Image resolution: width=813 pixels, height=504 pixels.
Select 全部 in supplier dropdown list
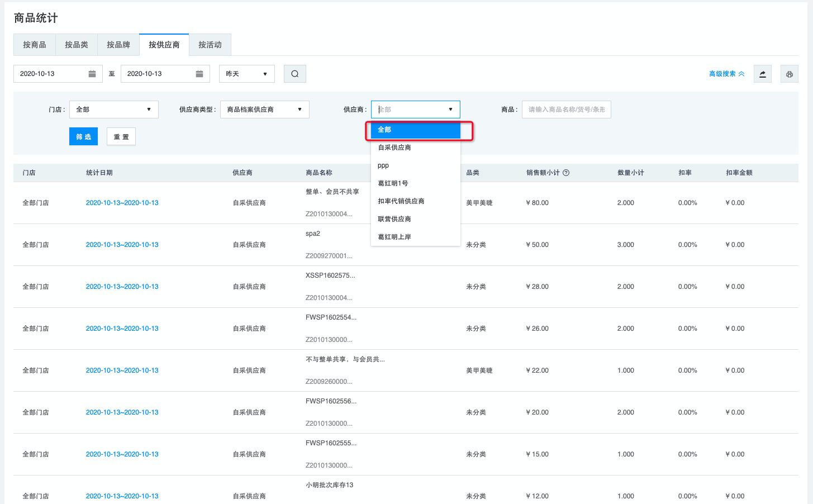pos(415,130)
